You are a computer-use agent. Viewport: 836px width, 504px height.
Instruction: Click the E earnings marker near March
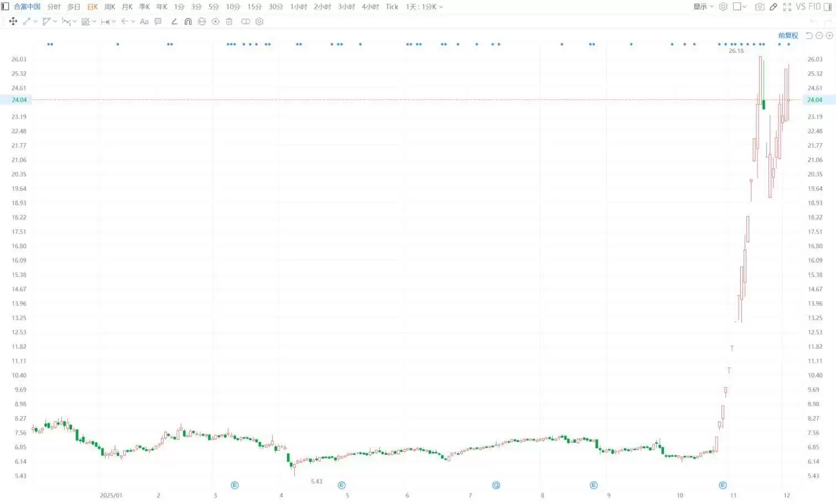click(234, 485)
